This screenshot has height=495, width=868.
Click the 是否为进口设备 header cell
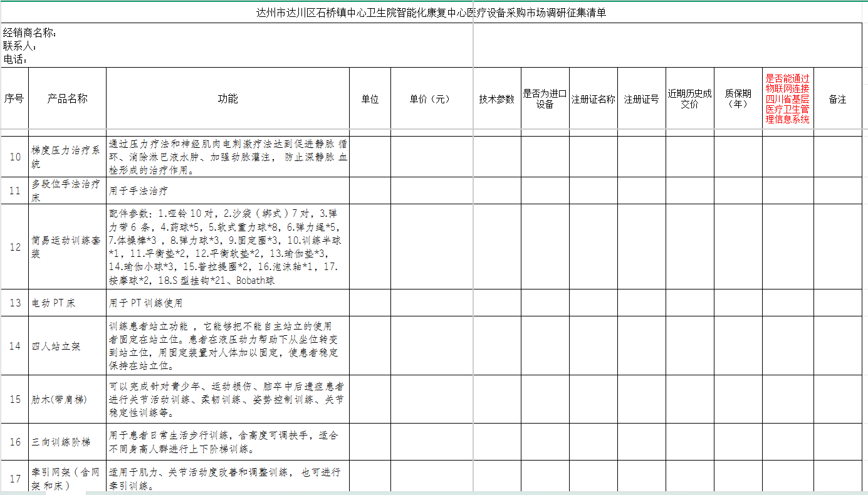tap(545, 99)
